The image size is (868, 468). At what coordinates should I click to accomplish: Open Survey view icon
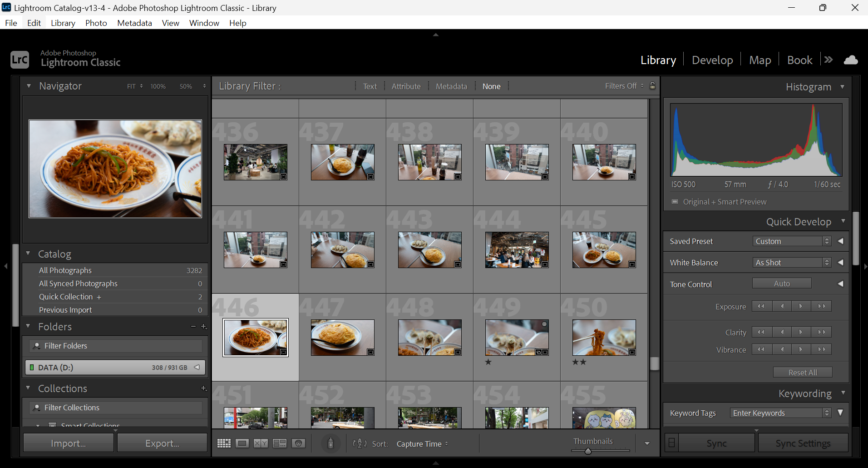[x=279, y=443]
